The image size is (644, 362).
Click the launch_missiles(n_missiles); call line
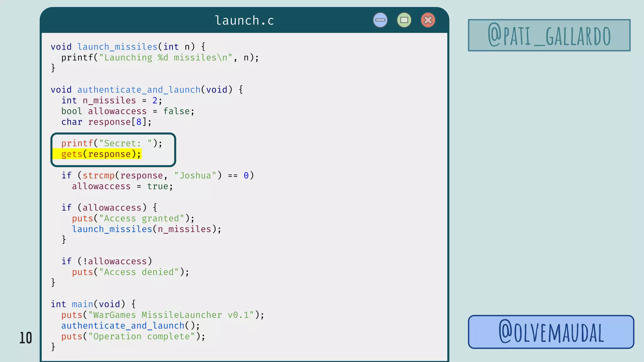click(147, 229)
